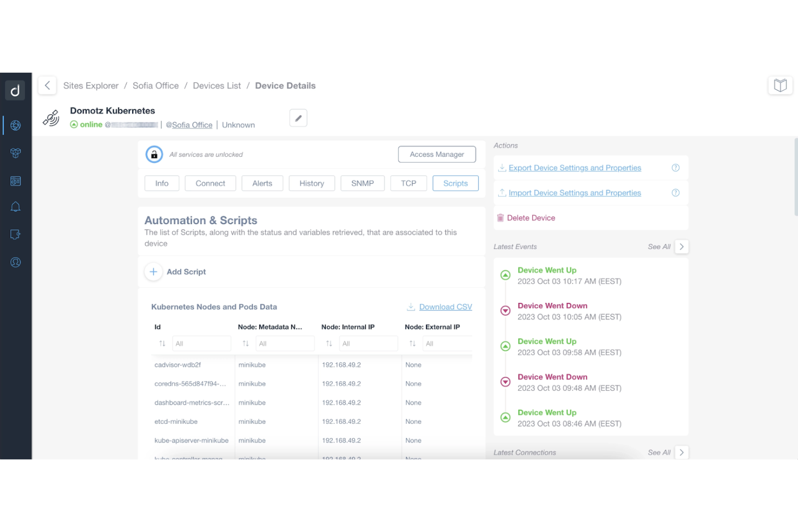Click the pencil edit device name icon
The height and width of the screenshot is (532, 798).
click(x=298, y=118)
